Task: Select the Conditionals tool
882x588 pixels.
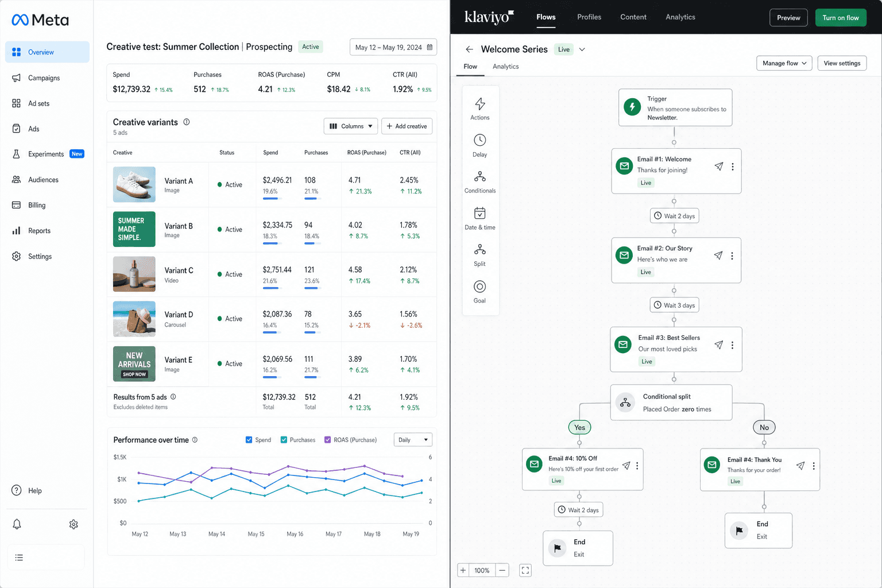Action: [x=480, y=182]
